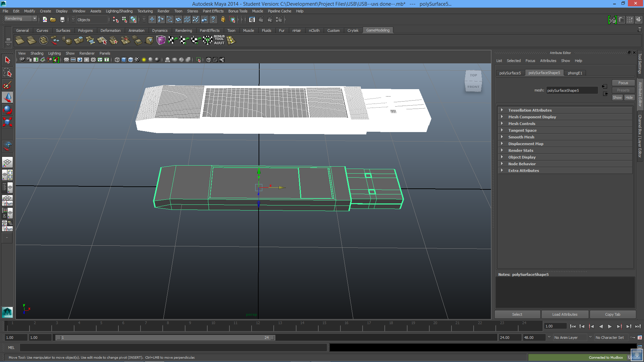Viewport: 644px width, 362px height.
Task: Click the textured display checker icon
Action: click(137, 60)
